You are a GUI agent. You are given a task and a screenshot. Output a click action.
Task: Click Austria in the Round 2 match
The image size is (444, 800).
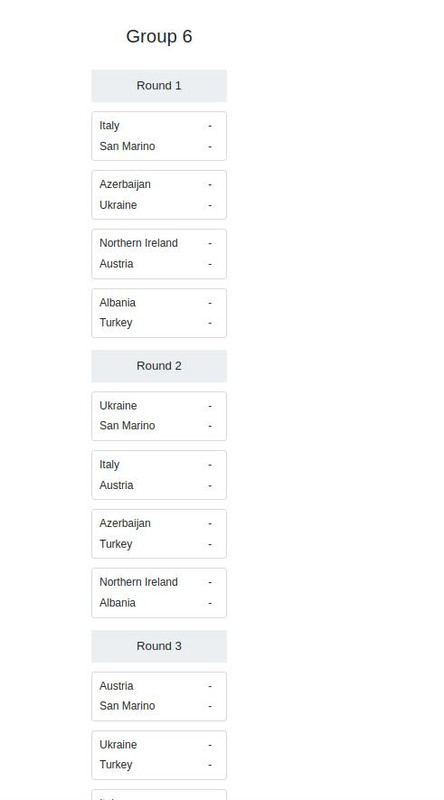[x=116, y=485]
